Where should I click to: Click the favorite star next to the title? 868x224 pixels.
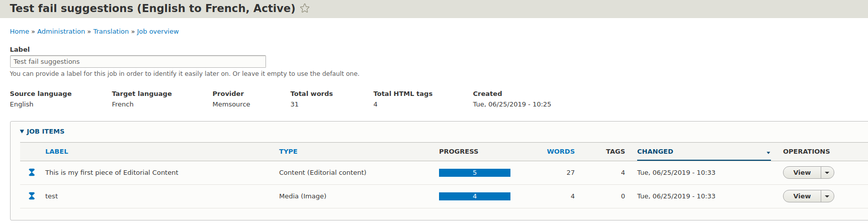tap(305, 9)
